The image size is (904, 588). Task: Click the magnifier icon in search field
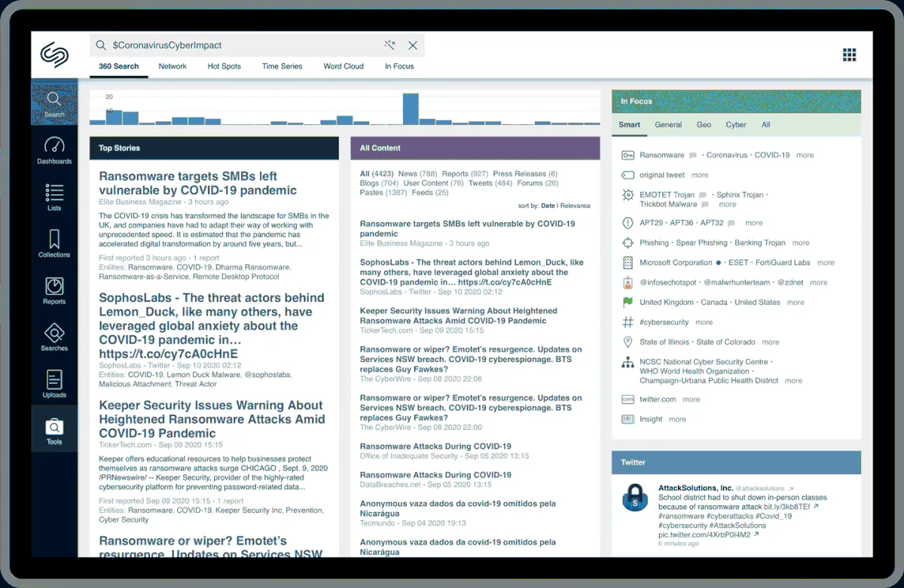click(x=101, y=45)
